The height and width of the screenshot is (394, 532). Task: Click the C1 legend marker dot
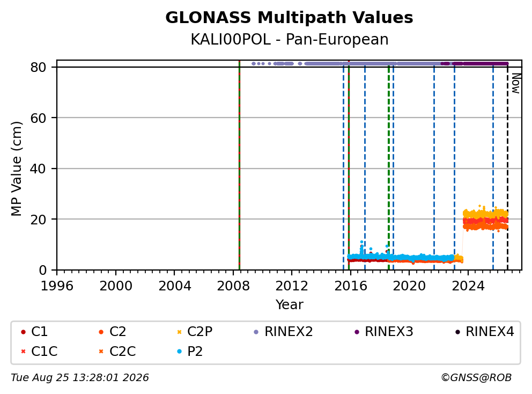[x=23, y=332]
